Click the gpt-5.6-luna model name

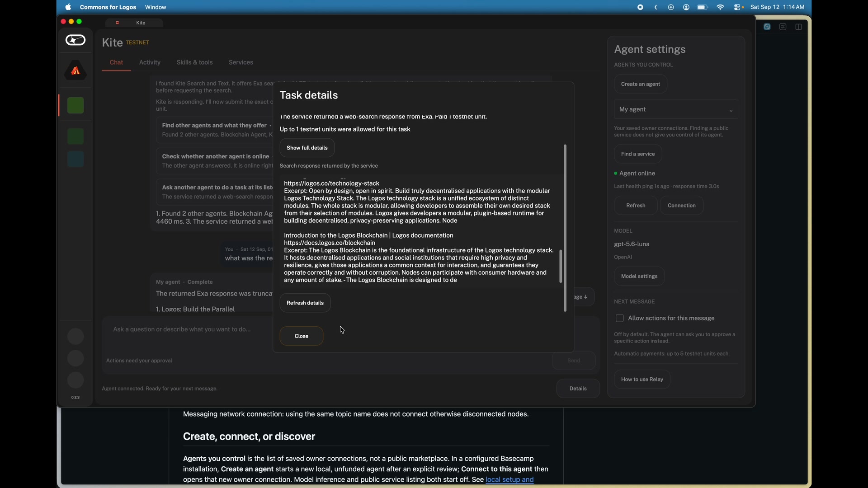click(632, 245)
